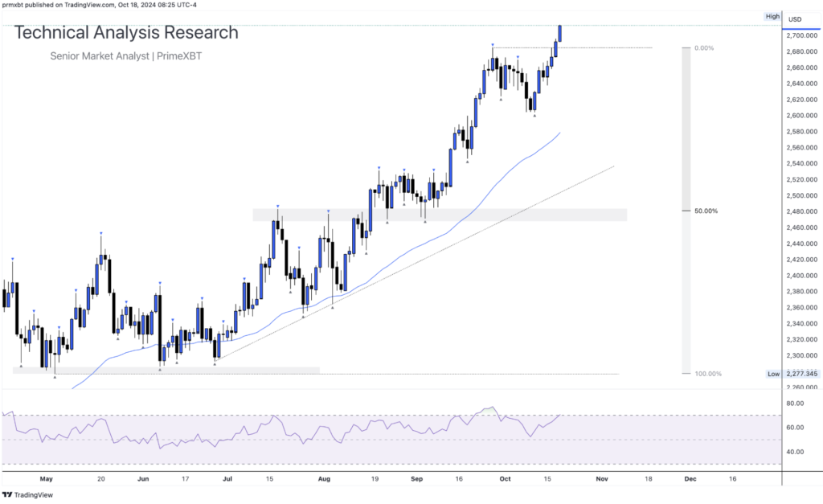Click the 19 date label after Aug
This screenshot has width=823, height=504.
[x=375, y=479]
